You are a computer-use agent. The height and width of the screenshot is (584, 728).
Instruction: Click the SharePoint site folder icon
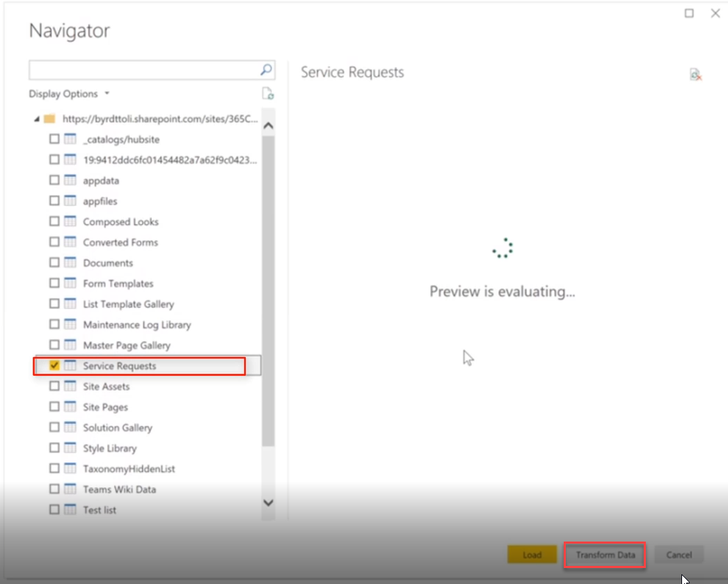[49, 119]
